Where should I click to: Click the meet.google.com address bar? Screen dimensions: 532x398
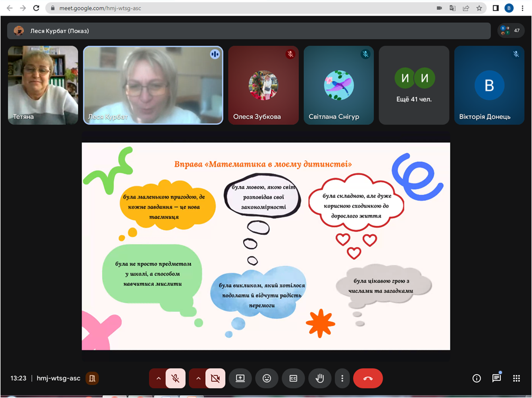[238, 8]
